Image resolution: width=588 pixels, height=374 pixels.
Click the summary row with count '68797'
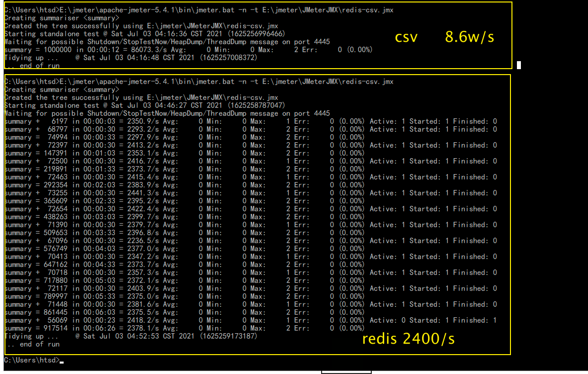[251, 129]
